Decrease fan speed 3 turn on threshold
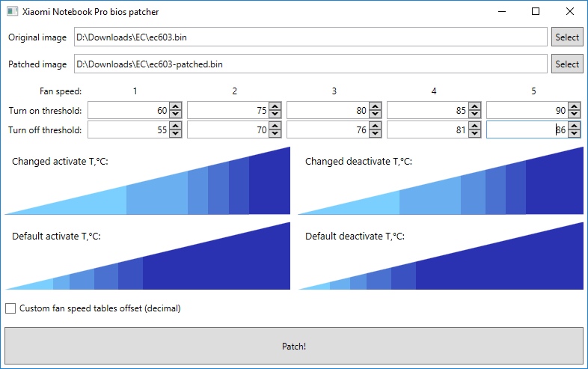The width and height of the screenshot is (588, 369). pyautogui.click(x=375, y=114)
